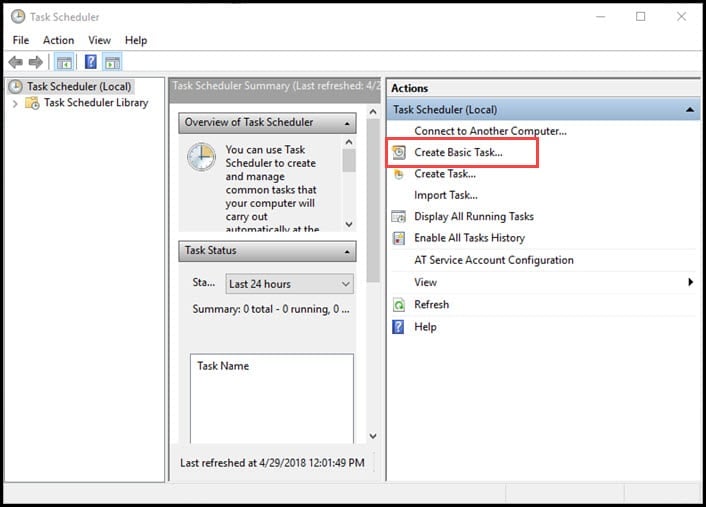Click Create Task... action
Screen dimensions: 706x507
pyautogui.click(x=445, y=174)
